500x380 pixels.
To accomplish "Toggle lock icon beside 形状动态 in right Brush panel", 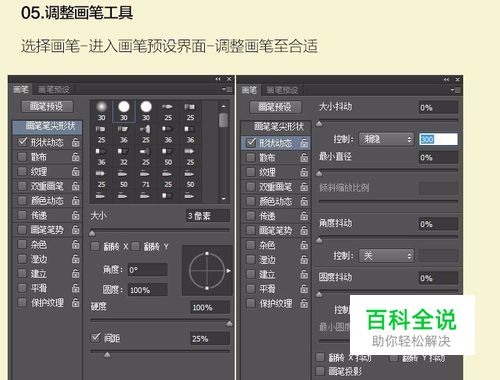I will (304, 143).
